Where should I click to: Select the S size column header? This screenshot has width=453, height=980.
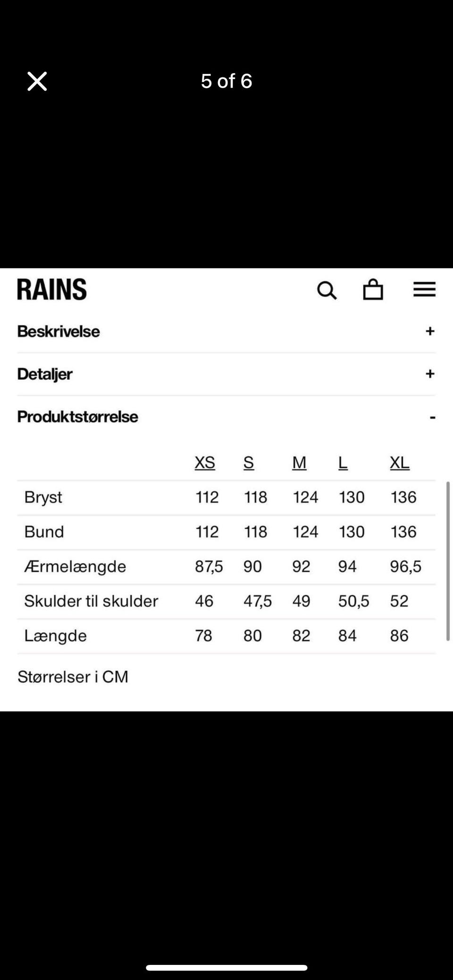[x=249, y=463]
